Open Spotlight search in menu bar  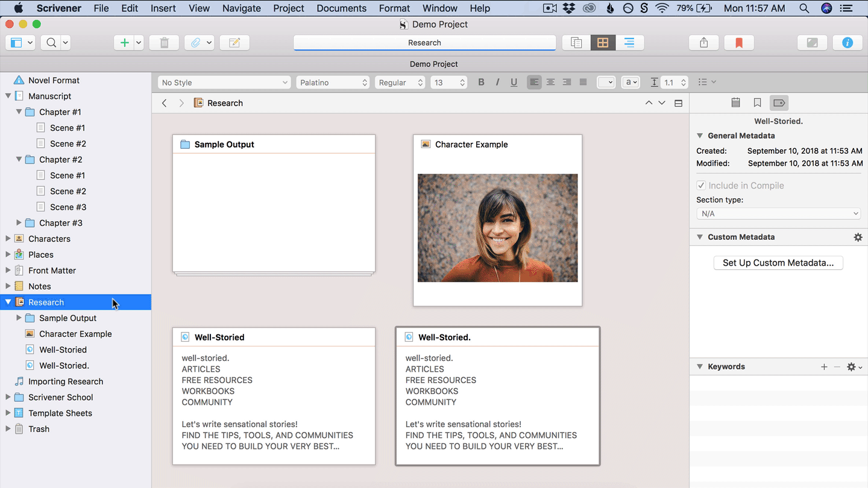(804, 8)
